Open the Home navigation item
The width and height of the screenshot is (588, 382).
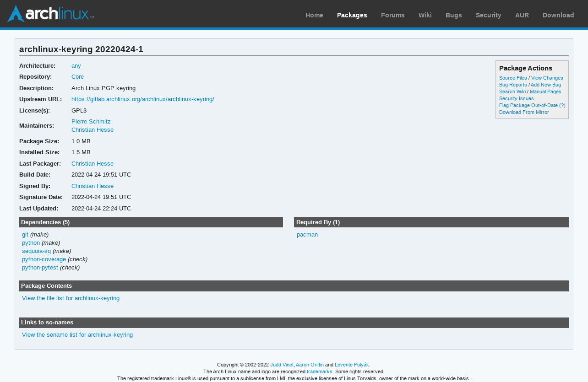tap(314, 15)
